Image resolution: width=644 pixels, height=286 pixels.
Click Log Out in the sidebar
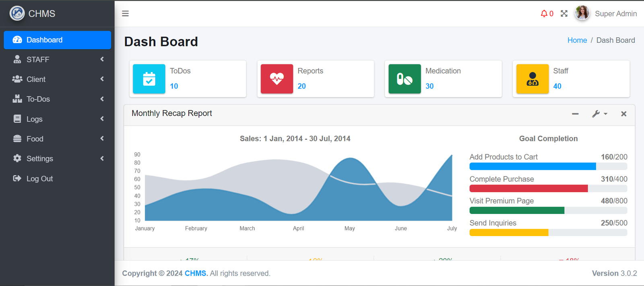point(39,178)
